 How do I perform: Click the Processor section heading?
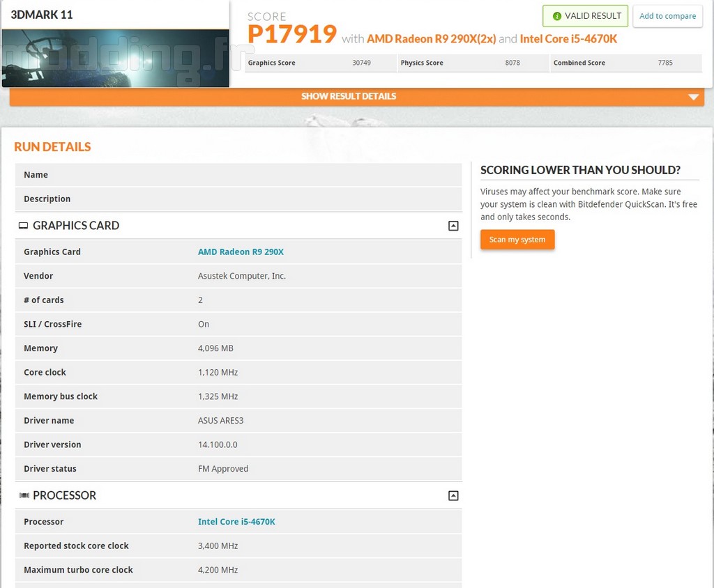point(65,495)
